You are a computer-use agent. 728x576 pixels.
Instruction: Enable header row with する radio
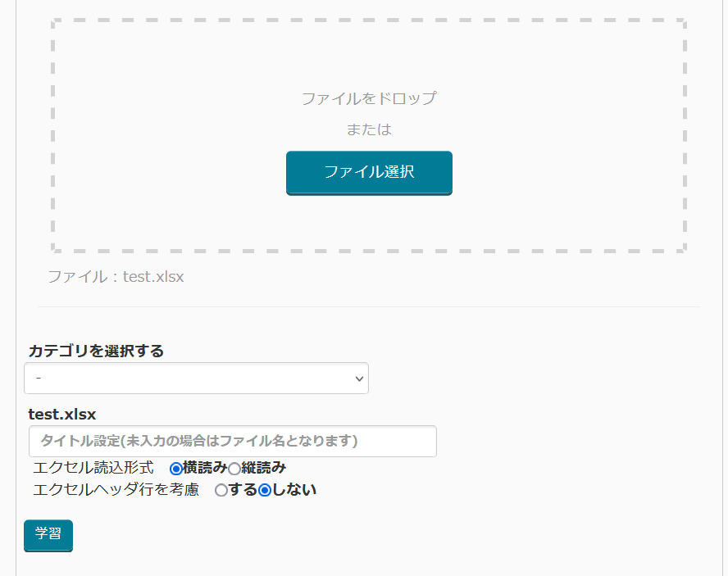coord(221,491)
